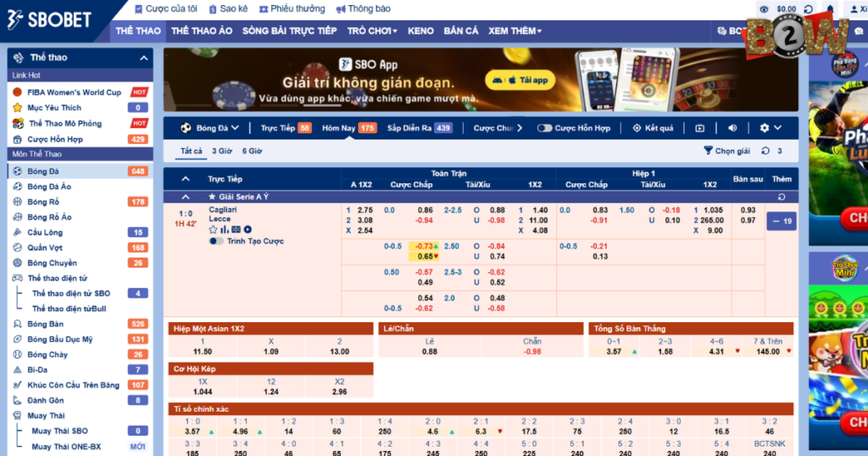Viewport: 868px width, 456px height.
Task: Collapse the Thể thao sidebar panel
Action: 144,58
